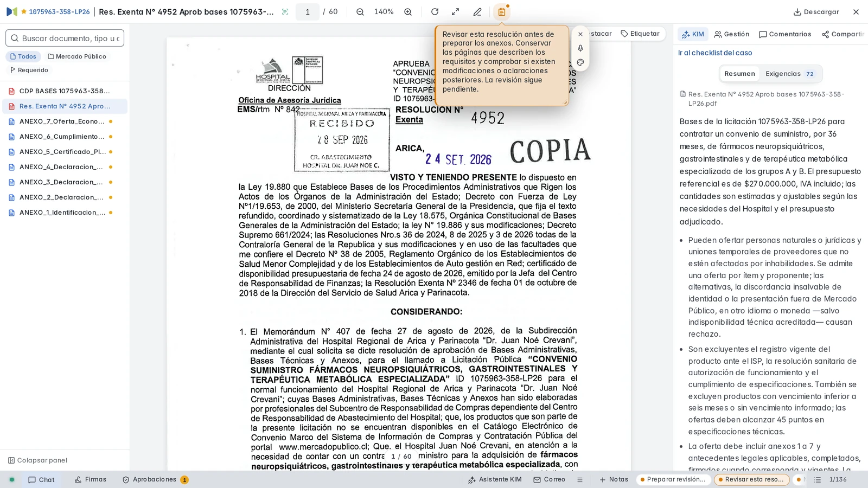The height and width of the screenshot is (488, 868).
Task: Select Res. Exenta N° 4952 document in list
Action: (65, 106)
